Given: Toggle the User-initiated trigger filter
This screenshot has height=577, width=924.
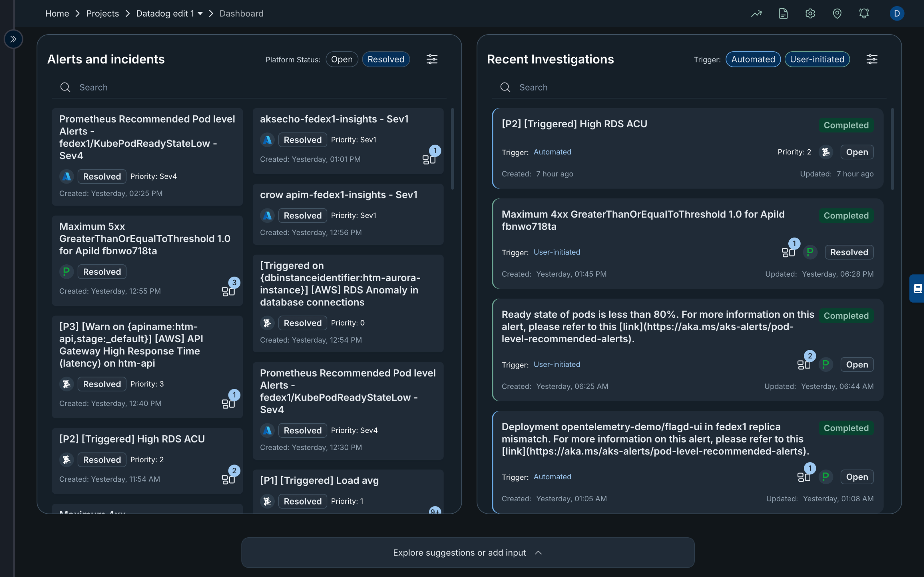Looking at the screenshot, I should (x=817, y=59).
